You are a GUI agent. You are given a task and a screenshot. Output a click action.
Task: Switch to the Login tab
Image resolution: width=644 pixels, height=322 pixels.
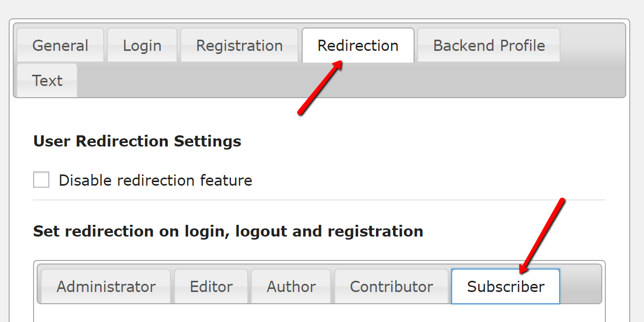point(142,45)
